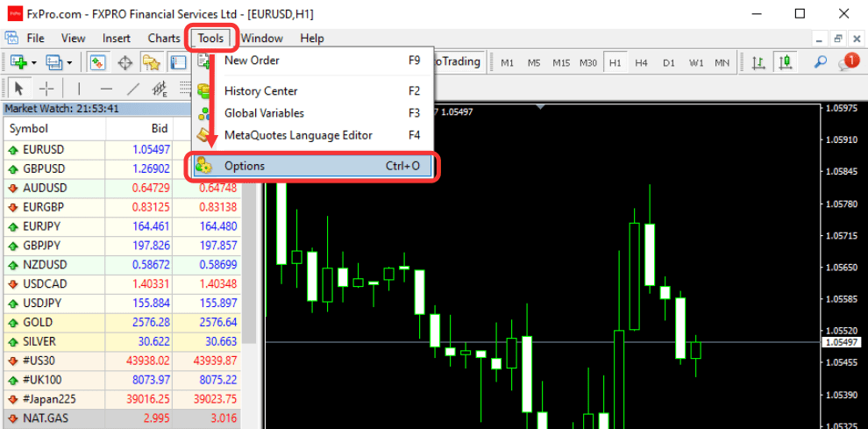The height and width of the screenshot is (429, 868).
Task: Select the #US30 symbol row
Action: pos(123,361)
